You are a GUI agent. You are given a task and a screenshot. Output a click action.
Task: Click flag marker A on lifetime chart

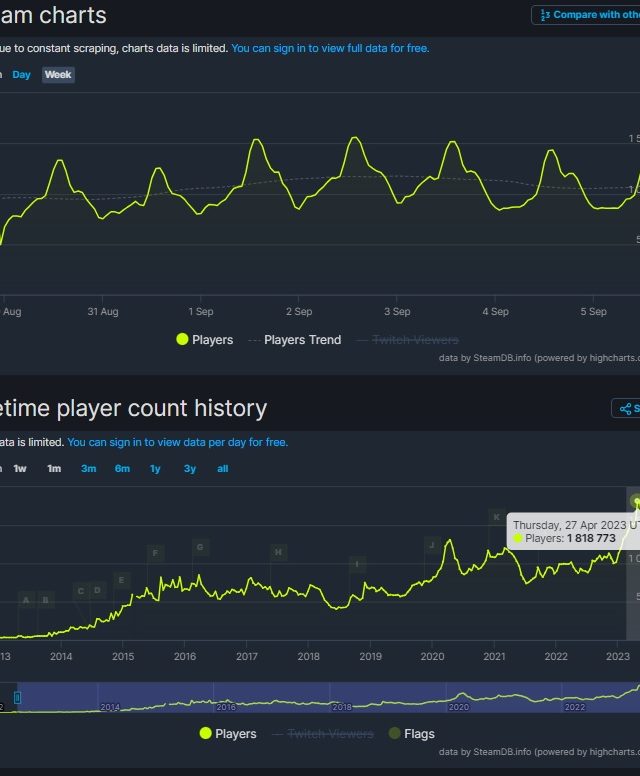pyautogui.click(x=26, y=600)
